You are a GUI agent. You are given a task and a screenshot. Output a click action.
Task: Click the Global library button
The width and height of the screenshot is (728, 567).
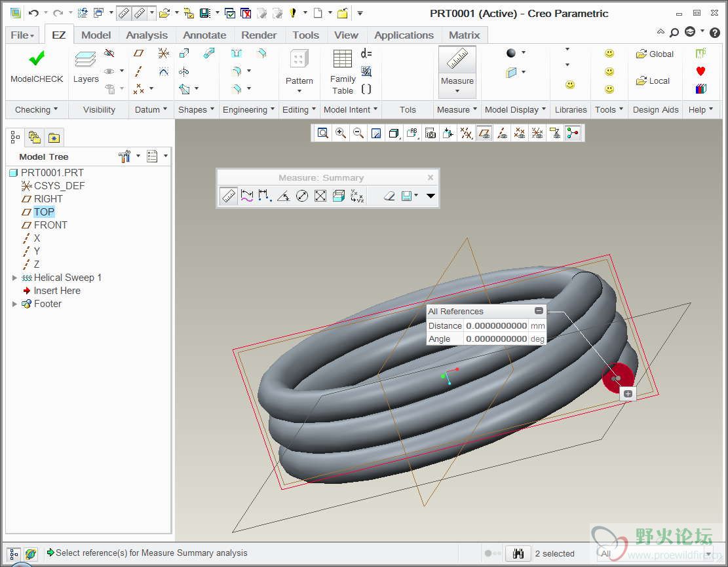(655, 54)
